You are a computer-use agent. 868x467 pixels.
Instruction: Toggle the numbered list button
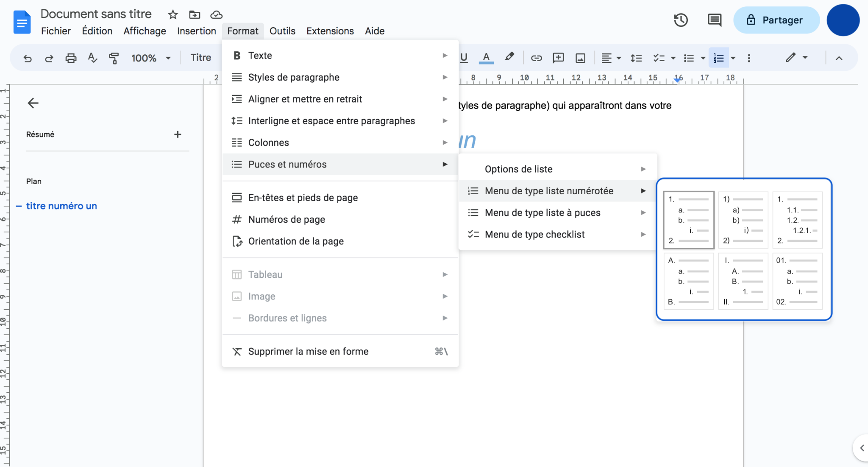(x=718, y=58)
